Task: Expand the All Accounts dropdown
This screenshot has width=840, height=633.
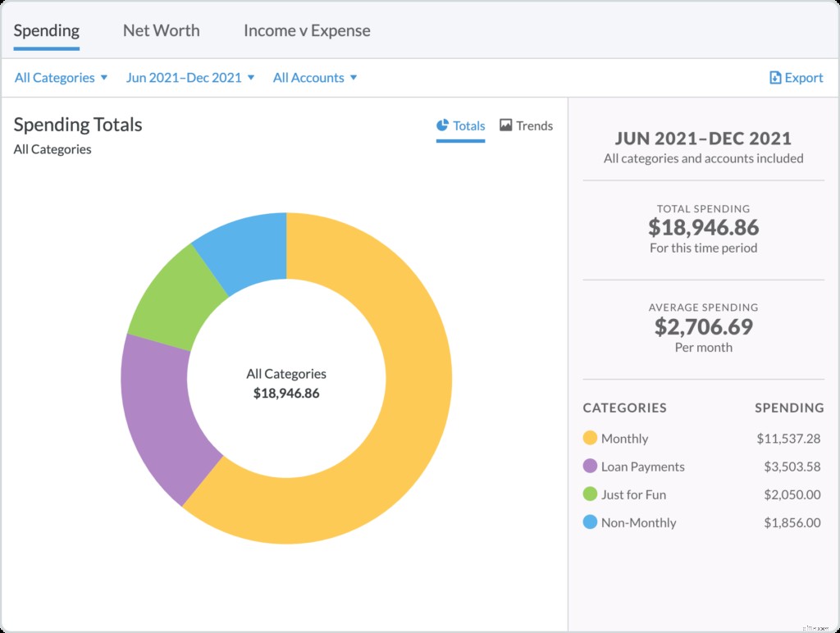Action: click(315, 77)
